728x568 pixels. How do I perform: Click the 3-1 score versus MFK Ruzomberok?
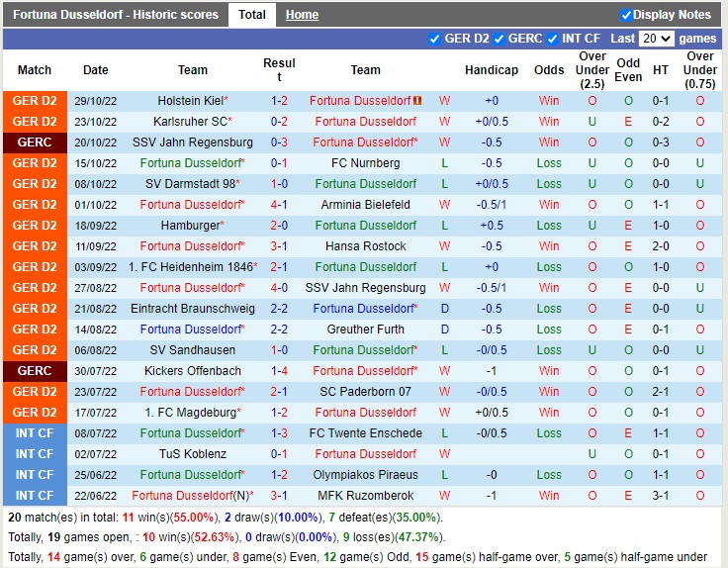[x=279, y=496]
